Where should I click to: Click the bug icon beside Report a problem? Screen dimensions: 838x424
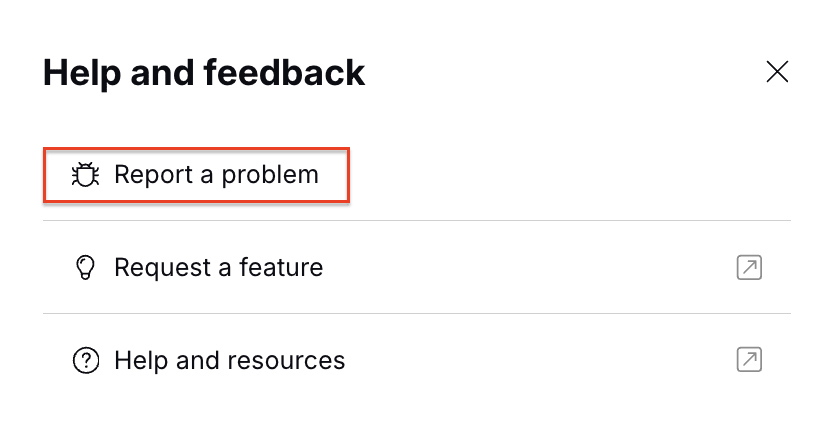[x=86, y=176]
